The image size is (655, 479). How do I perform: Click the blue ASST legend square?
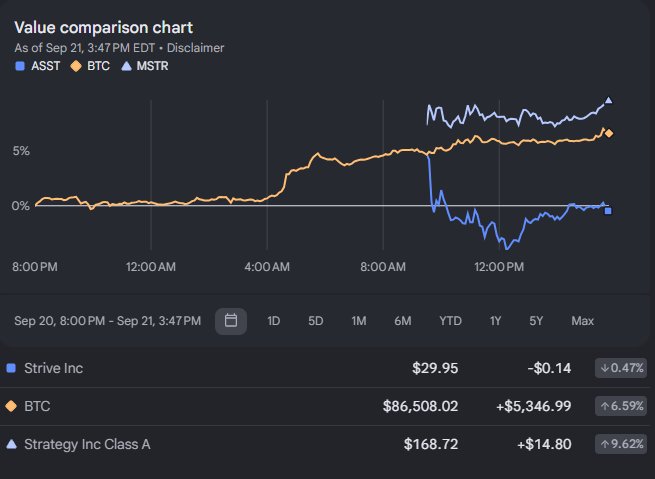pos(20,66)
